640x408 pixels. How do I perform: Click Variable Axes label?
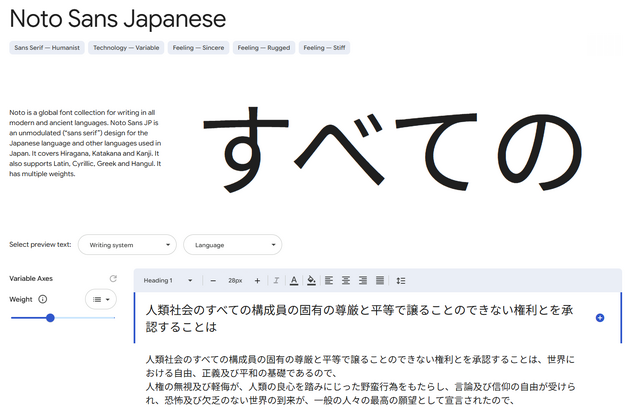pos(31,279)
